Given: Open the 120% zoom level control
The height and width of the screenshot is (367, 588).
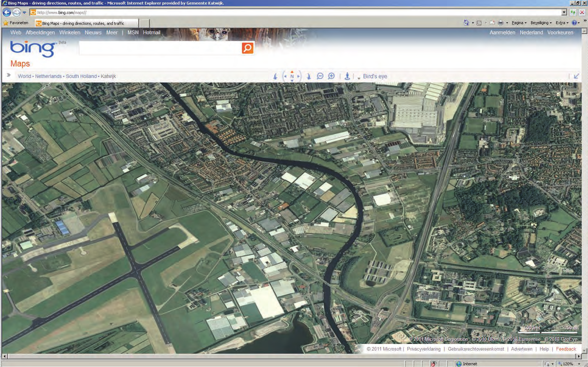Looking at the screenshot, I should click(568, 364).
